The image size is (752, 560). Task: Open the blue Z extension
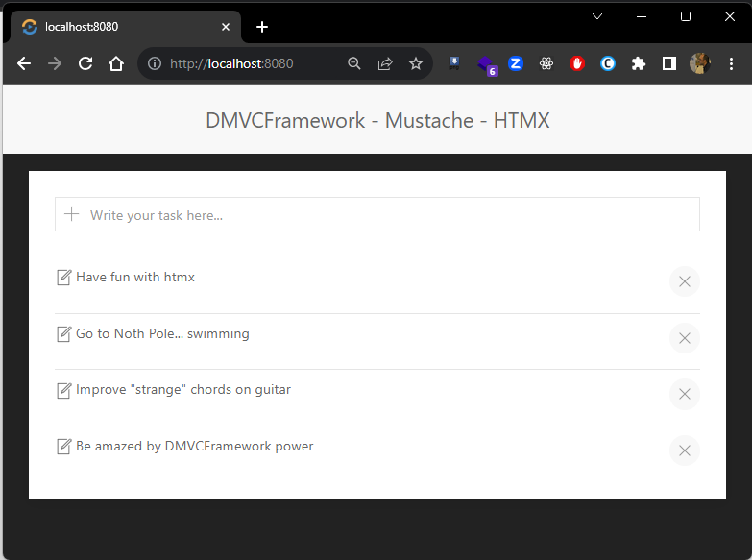point(516,63)
